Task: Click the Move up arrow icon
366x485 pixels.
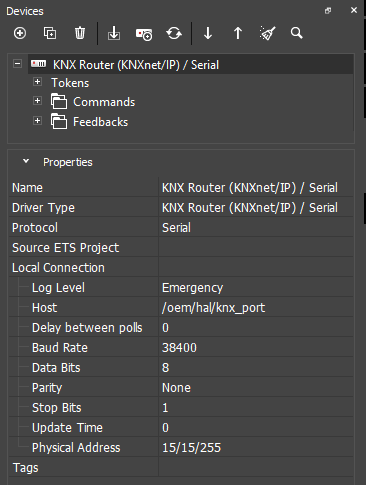Action: [238, 33]
